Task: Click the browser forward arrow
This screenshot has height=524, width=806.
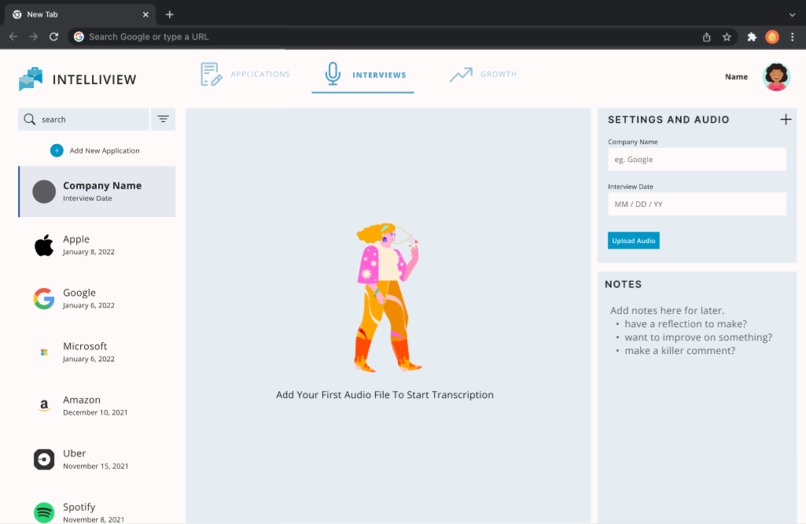Action: (33, 37)
